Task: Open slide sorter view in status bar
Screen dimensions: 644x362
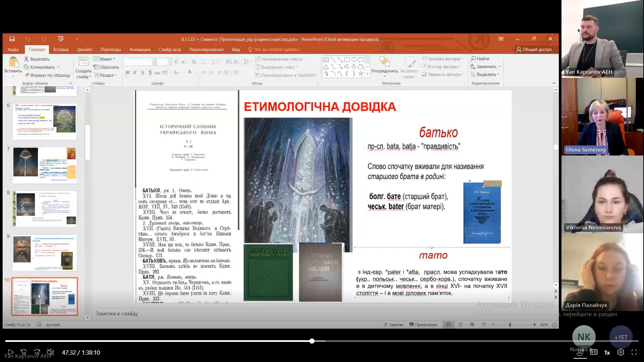Action: click(x=460, y=324)
